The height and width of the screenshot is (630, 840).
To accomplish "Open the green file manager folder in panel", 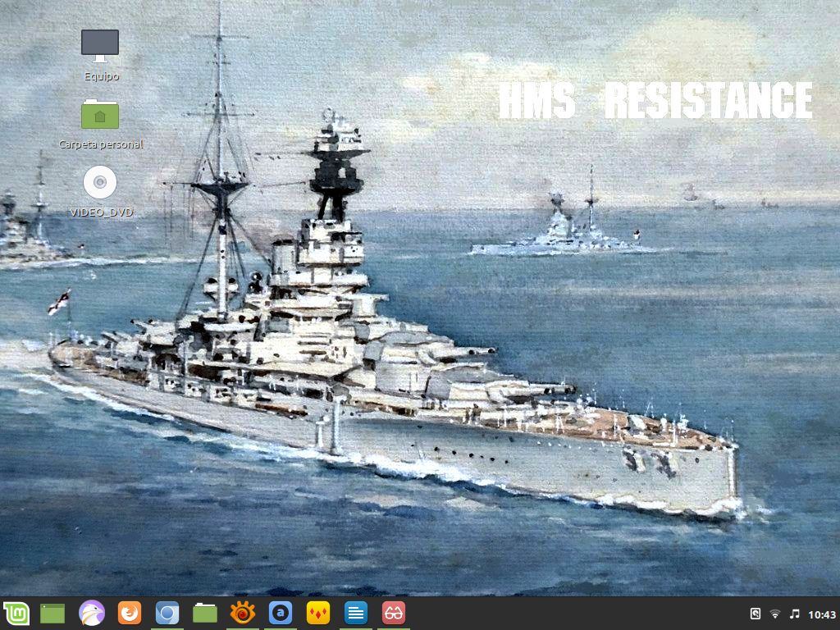I will coord(204,614).
